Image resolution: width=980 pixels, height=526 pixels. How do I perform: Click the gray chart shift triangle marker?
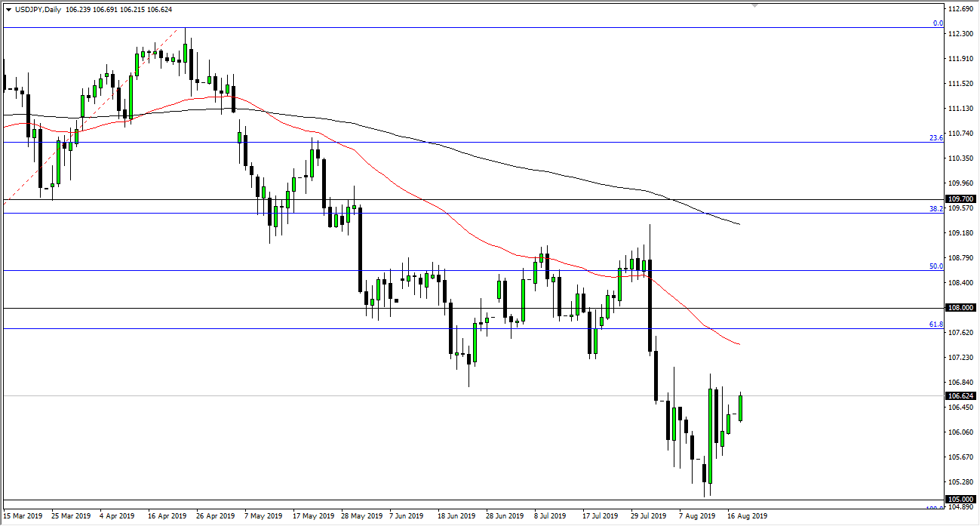[754, 6]
